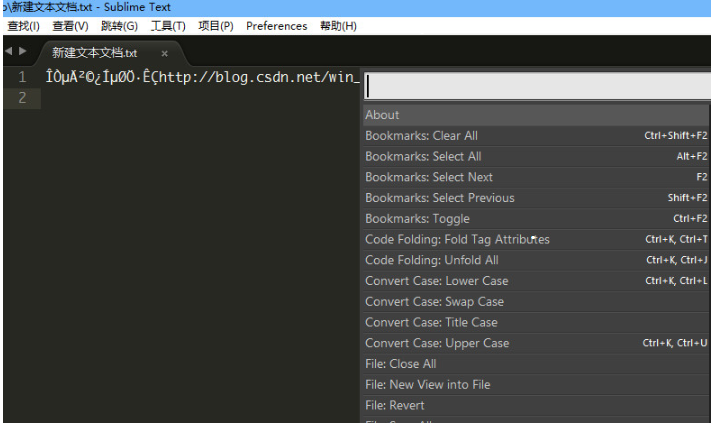Select the About command
This screenshot has height=428, width=714.
click(536, 115)
